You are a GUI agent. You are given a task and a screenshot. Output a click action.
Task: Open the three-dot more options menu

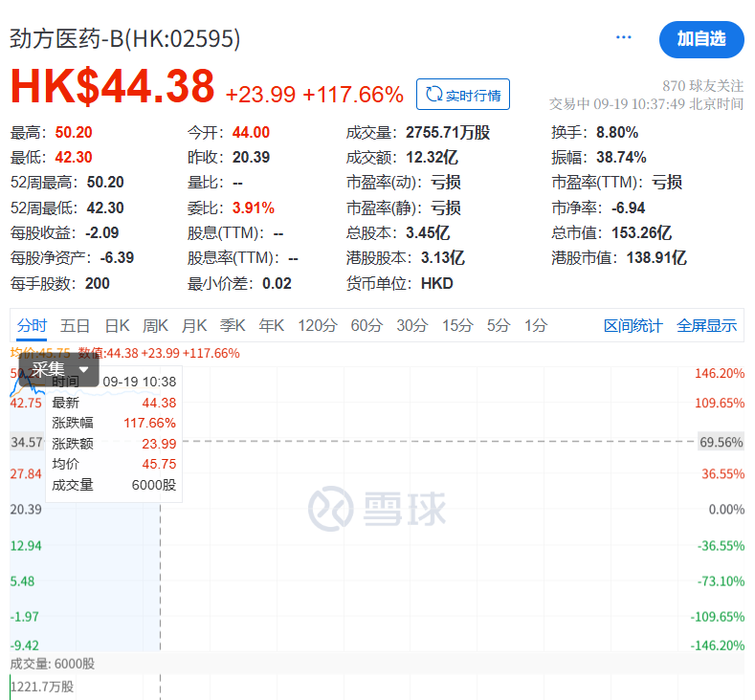pos(624,37)
